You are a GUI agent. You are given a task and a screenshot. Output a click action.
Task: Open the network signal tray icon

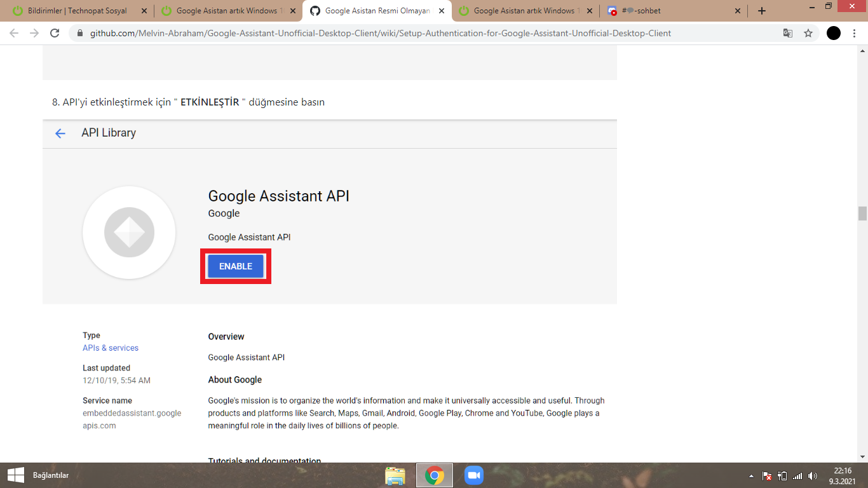797,476
